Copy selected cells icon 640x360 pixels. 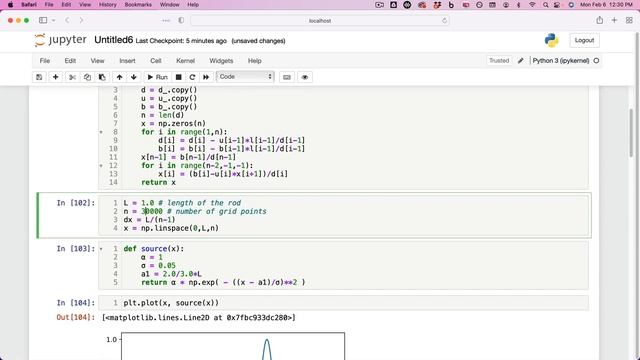point(87,77)
